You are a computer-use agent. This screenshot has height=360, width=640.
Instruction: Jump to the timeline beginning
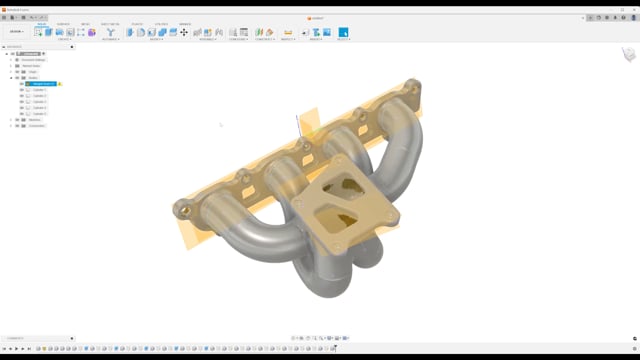point(4,349)
